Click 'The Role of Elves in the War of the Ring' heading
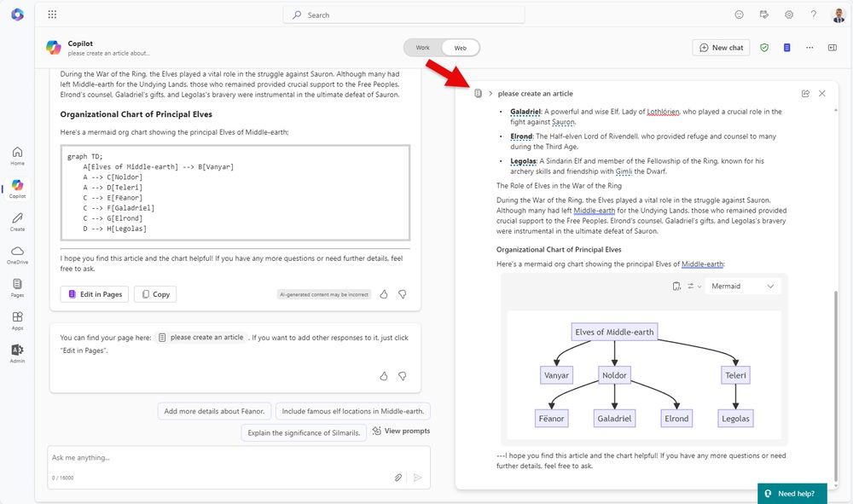The height and width of the screenshot is (504, 853). [559, 185]
